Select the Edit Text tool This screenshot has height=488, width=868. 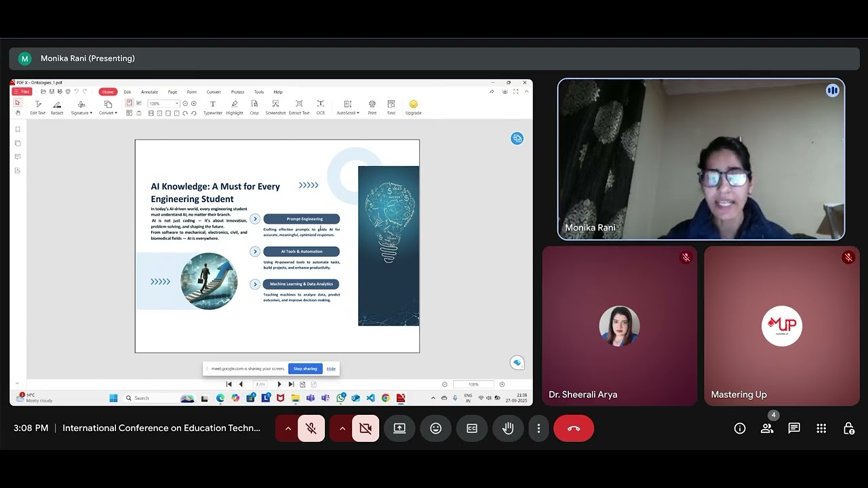37,107
